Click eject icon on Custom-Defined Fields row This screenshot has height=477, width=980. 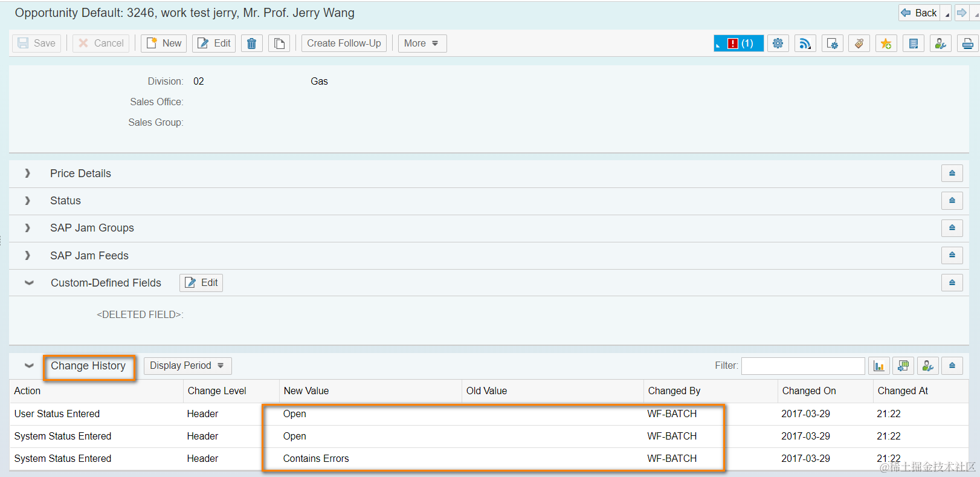[x=952, y=283]
